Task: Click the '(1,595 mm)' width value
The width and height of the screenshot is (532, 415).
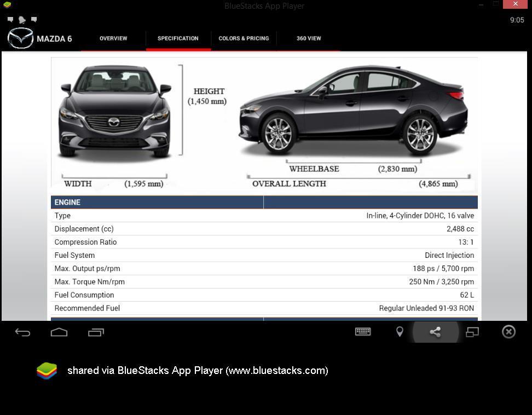Action: [144, 183]
